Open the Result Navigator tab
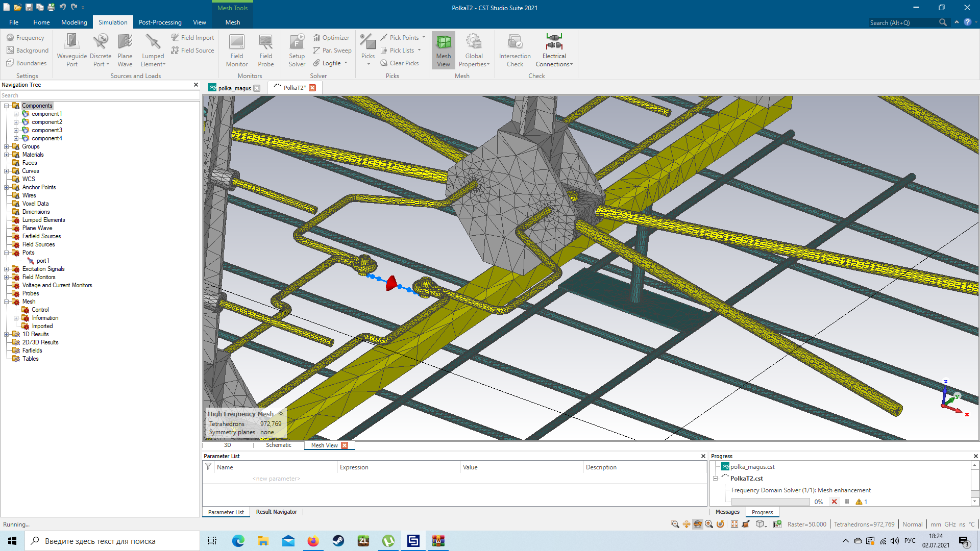 coord(276,512)
